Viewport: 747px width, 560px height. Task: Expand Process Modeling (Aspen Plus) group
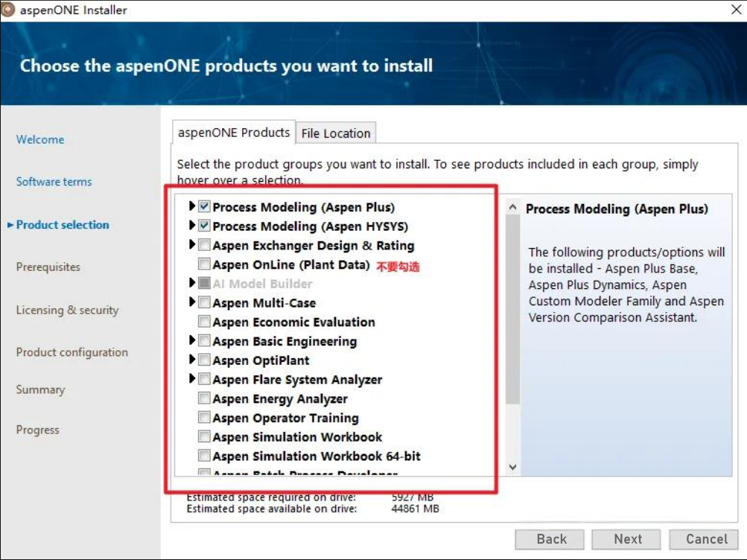click(192, 206)
